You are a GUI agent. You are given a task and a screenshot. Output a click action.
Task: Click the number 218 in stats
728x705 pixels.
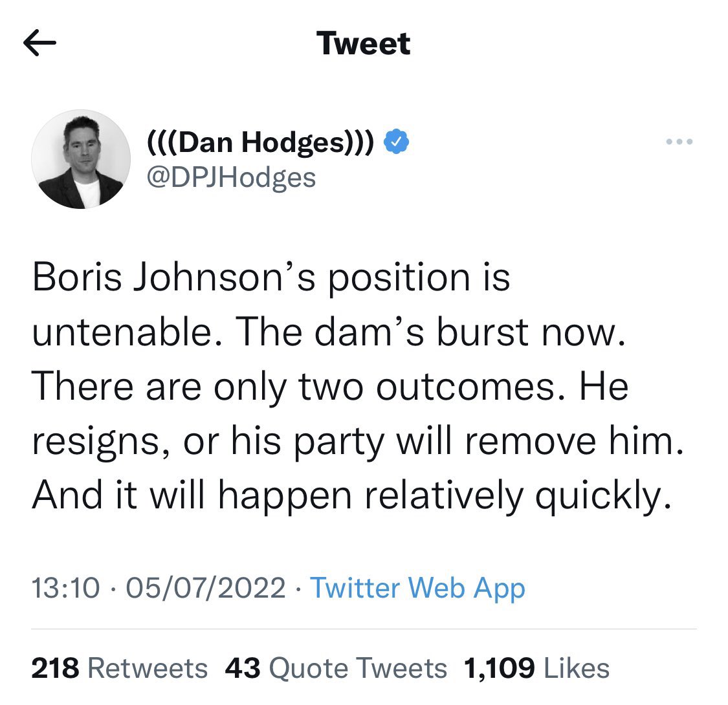tap(54, 668)
